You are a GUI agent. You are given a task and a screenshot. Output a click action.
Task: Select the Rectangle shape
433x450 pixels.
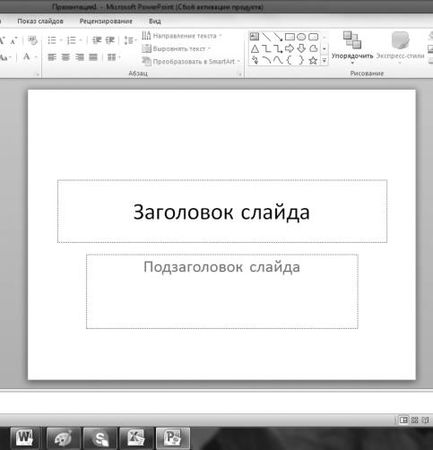290,37
